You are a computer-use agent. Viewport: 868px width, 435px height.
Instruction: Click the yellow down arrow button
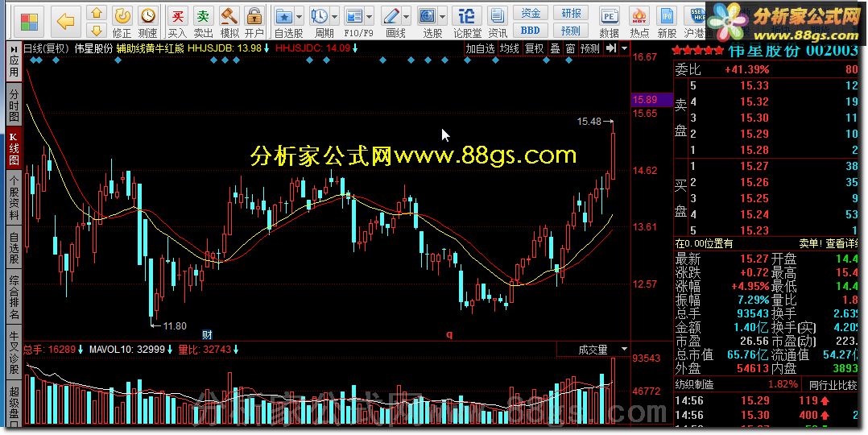tap(97, 31)
